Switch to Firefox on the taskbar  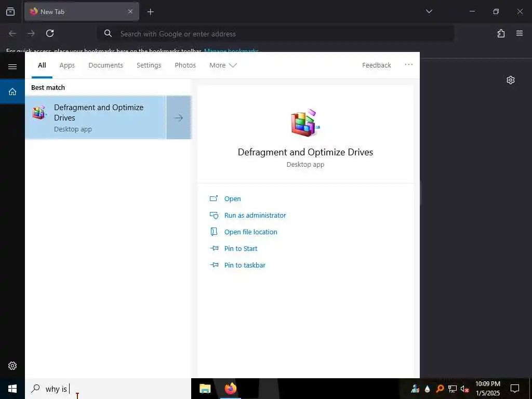230,389
